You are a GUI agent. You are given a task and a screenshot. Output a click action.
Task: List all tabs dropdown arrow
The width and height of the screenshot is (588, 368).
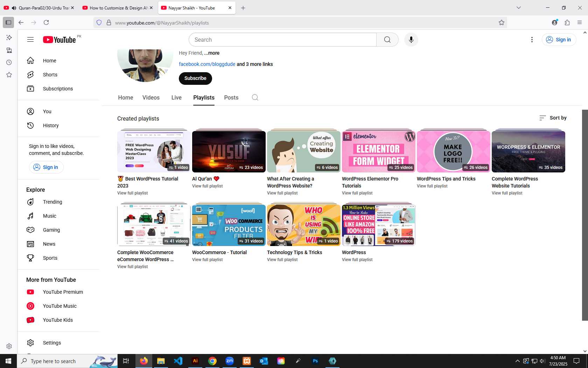519,8
